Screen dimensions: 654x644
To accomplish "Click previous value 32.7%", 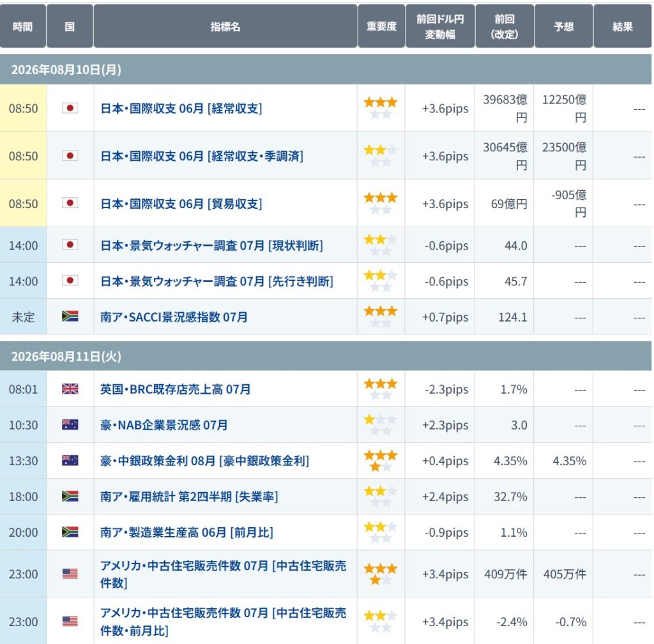I will point(510,497).
